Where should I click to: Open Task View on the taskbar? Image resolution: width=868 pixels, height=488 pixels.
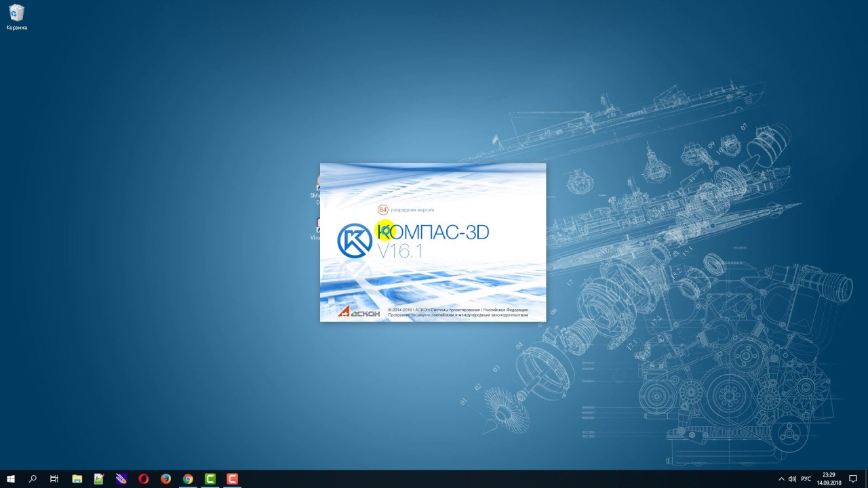point(54,479)
